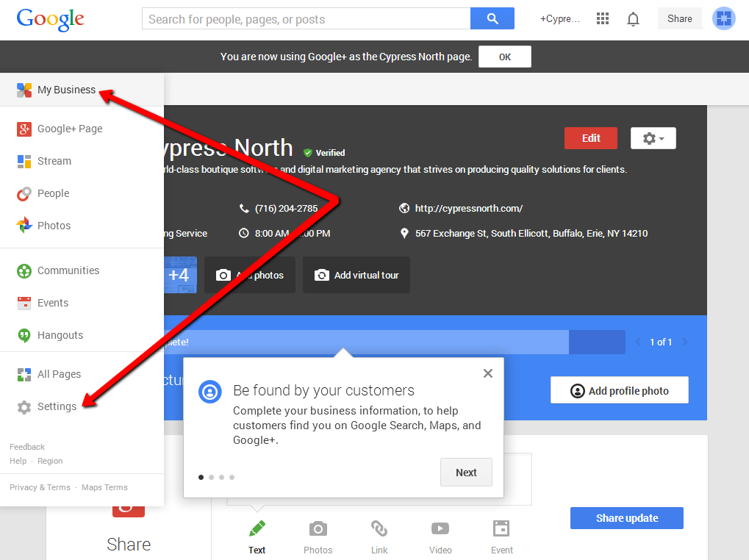Viewport: 749px width, 560px height.
Task: Select the Text pencil post type
Action: (257, 537)
